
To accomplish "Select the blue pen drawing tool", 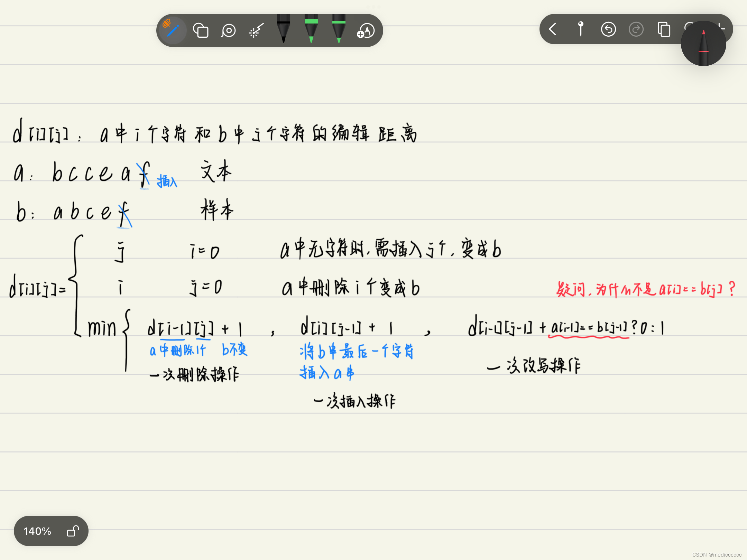I will (173, 30).
